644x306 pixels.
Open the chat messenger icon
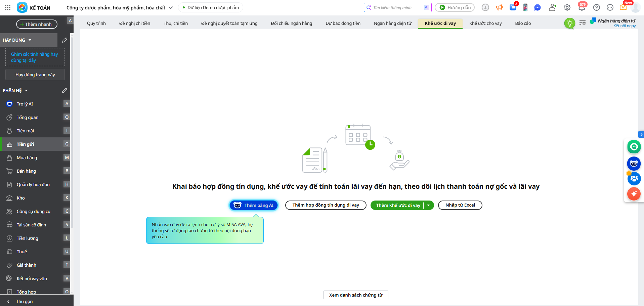coord(538,7)
